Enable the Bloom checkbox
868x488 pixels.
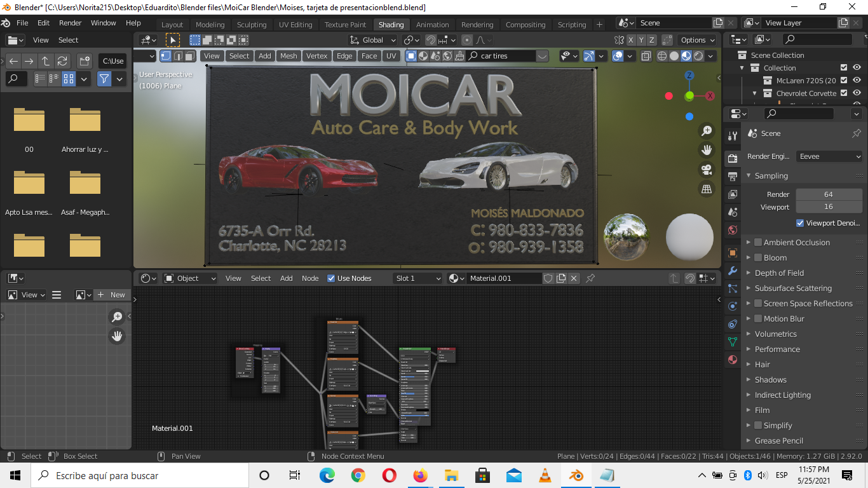[x=758, y=258]
